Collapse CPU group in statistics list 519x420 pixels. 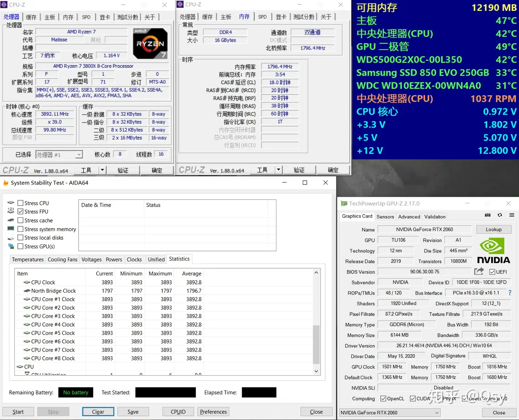coord(20,367)
